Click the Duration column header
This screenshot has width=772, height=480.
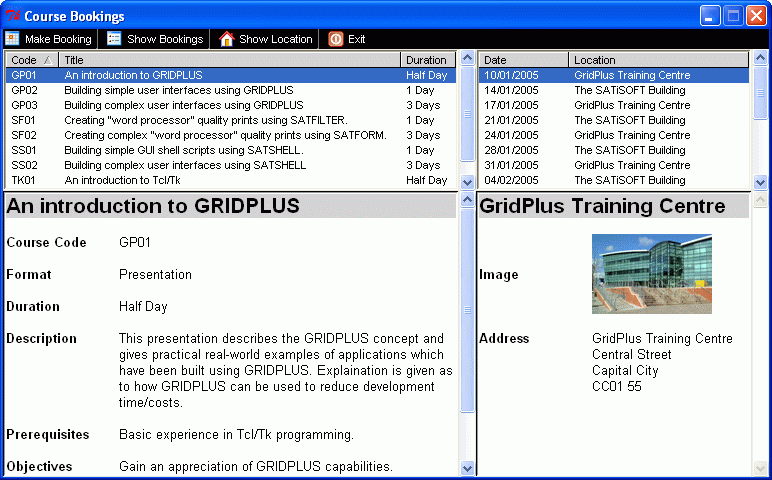428,60
